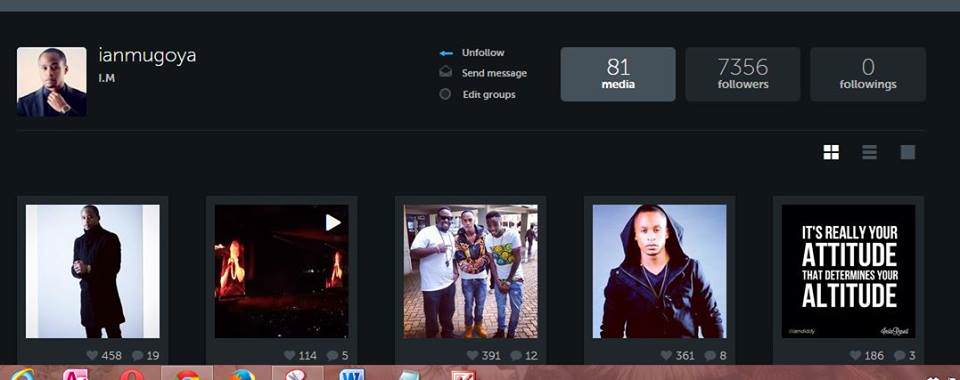
Task: Select the 7356 followers tab
Action: tap(743, 74)
